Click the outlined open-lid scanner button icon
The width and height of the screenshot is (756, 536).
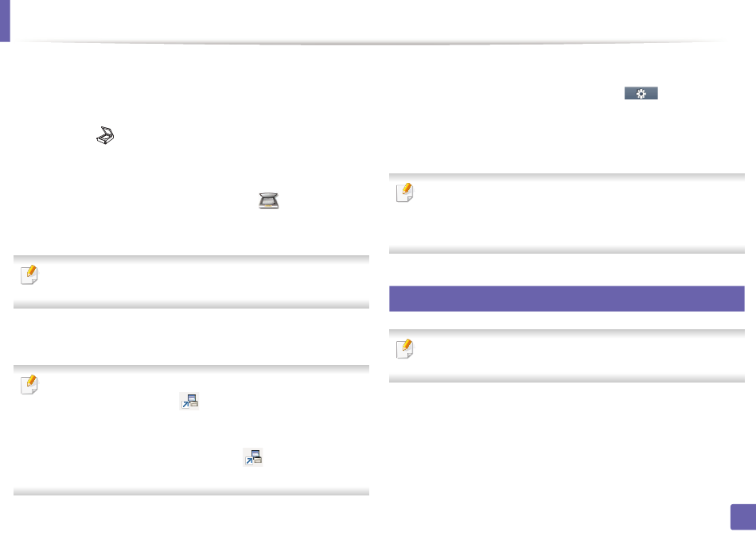[x=105, y=135]
